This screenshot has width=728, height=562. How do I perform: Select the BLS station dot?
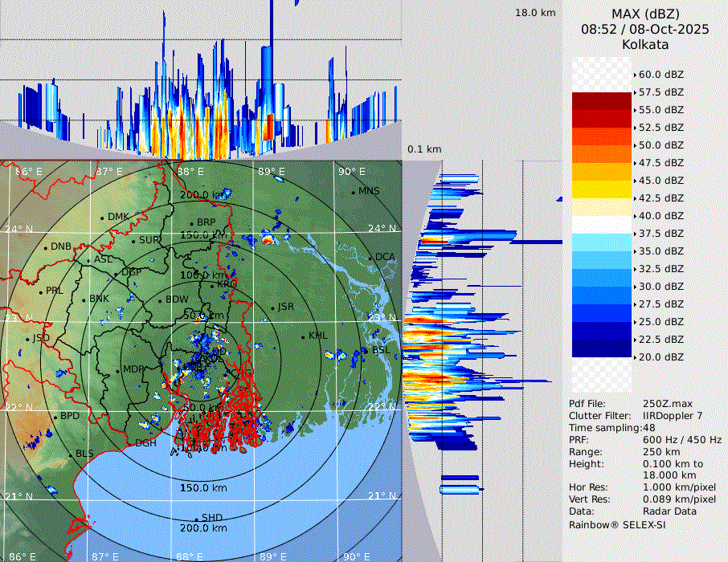pos(70,454)
